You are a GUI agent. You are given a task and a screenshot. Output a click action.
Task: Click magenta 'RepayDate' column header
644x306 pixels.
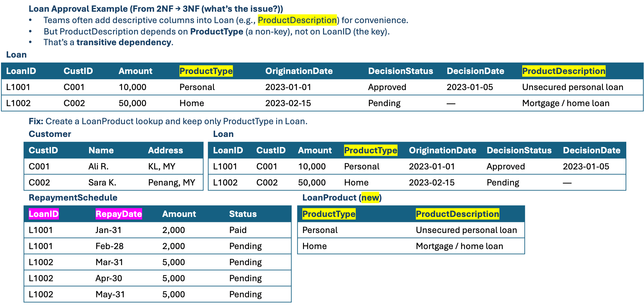click(x=119, y=214)
